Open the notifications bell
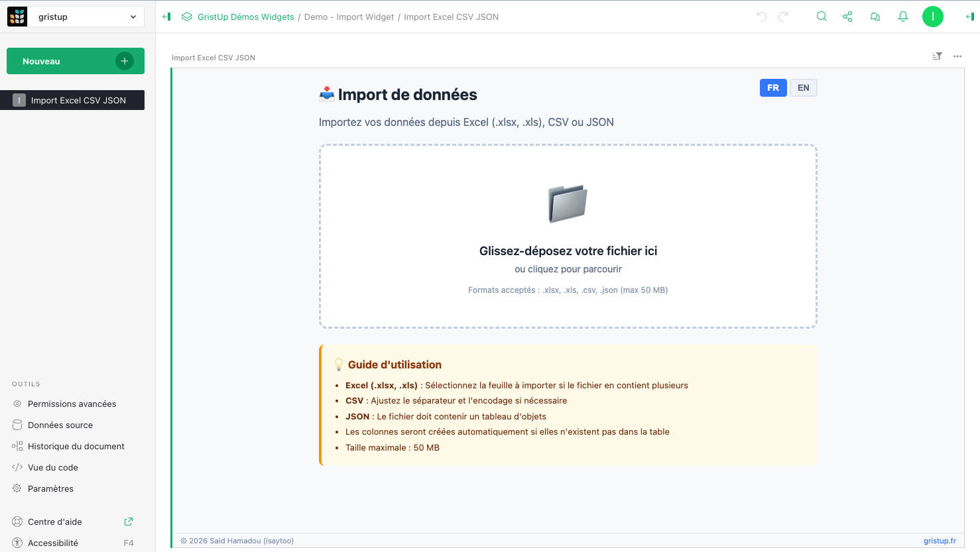Image resolution: width=980 pixels, height=552 pixels. 902,17
